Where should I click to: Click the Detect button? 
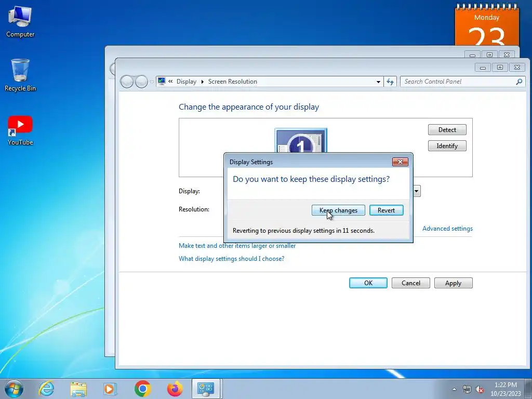[447, 129]
